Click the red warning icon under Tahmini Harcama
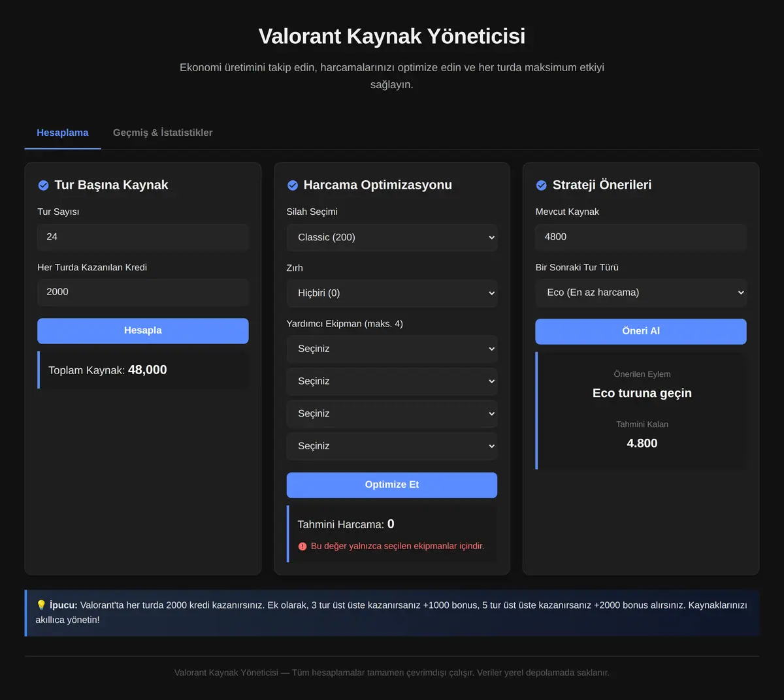 (x=302, y=547)
